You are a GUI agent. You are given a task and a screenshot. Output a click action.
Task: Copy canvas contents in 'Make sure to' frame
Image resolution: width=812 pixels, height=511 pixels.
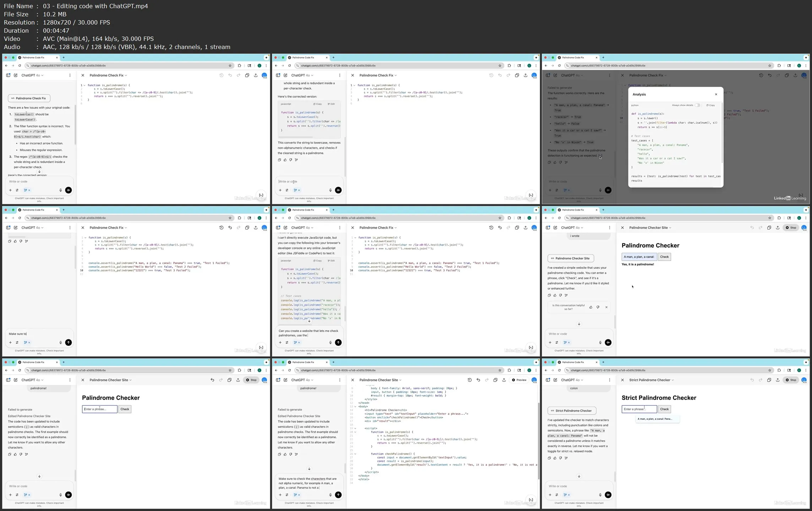point(247,228)
